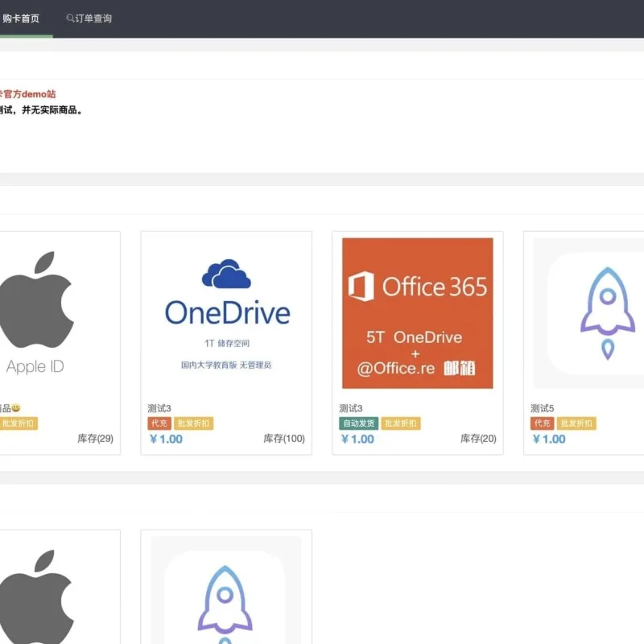This screenshot has height=644, width=644.
Task: Open the rocket icon image of 测试5
Action: (589, 313)
